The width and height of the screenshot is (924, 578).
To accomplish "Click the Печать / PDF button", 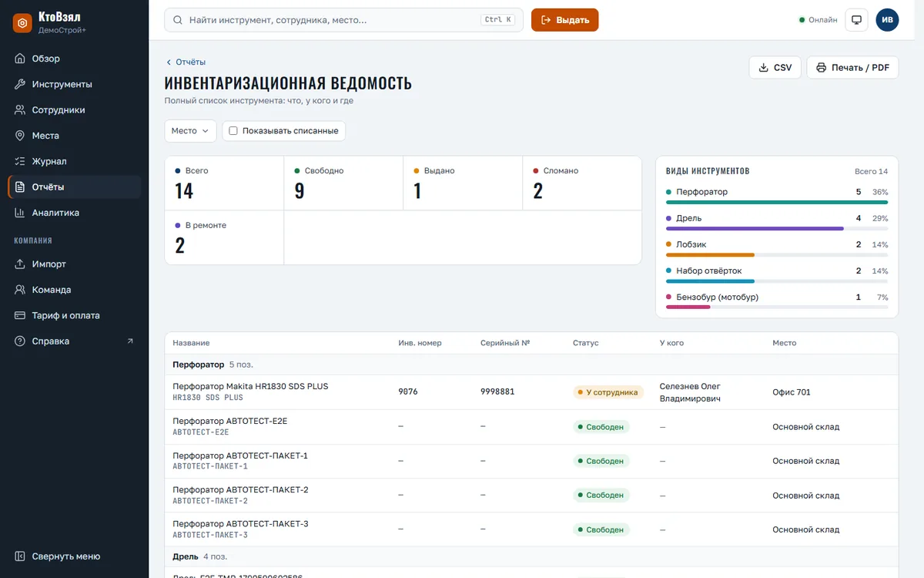I will (852, 68).
